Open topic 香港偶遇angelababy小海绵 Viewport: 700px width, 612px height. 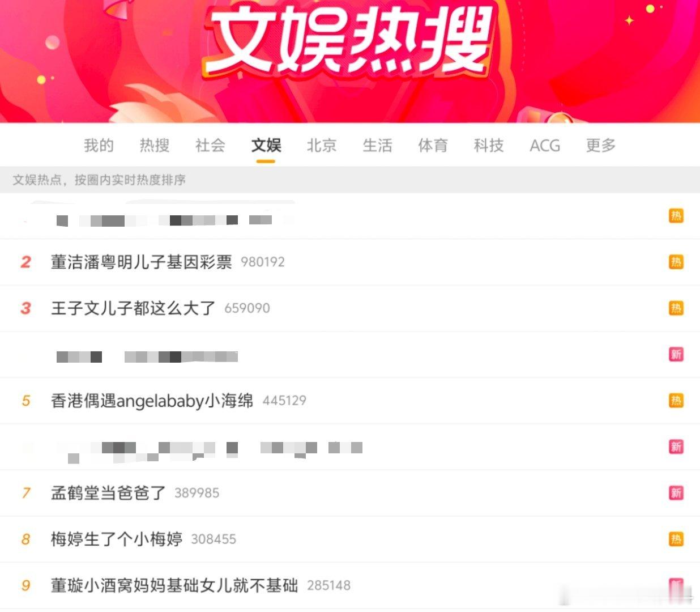pos(152,401)
